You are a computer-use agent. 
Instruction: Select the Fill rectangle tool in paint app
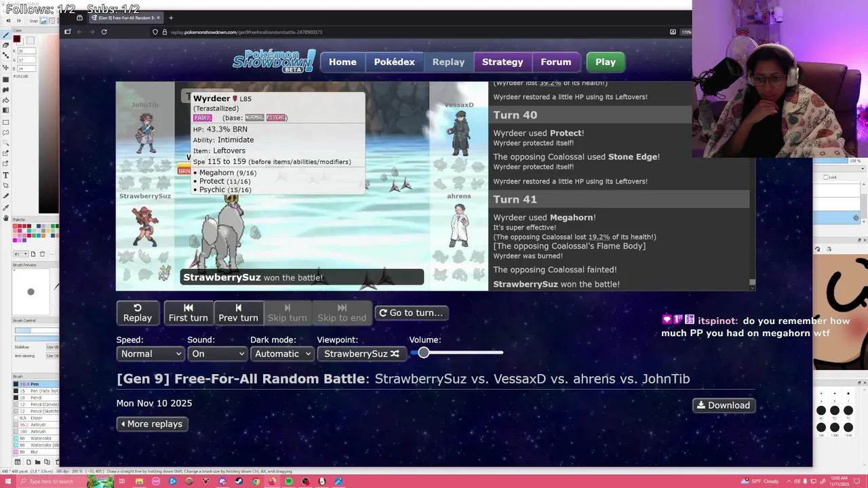click(x=5, y=79)
